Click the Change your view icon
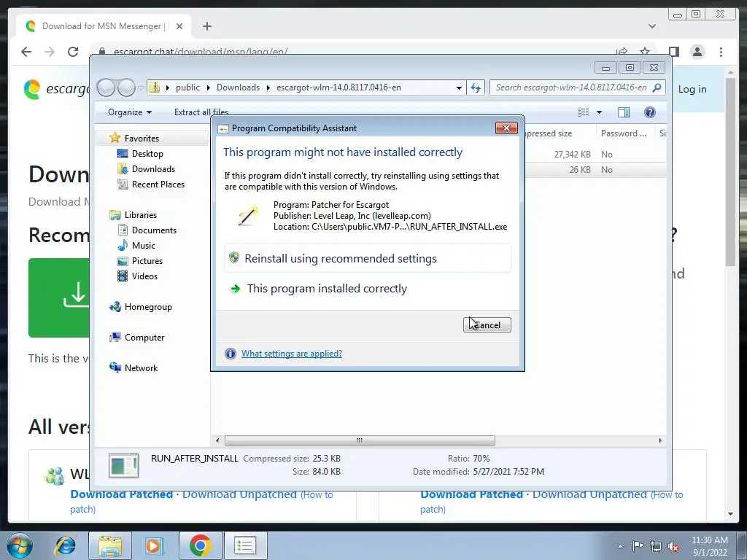 tap(584, 112)
